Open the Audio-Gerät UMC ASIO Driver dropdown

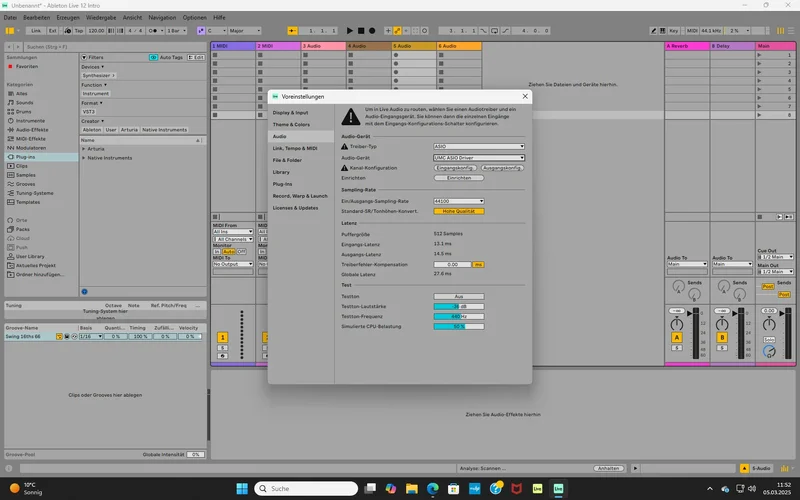coord(479,157)
